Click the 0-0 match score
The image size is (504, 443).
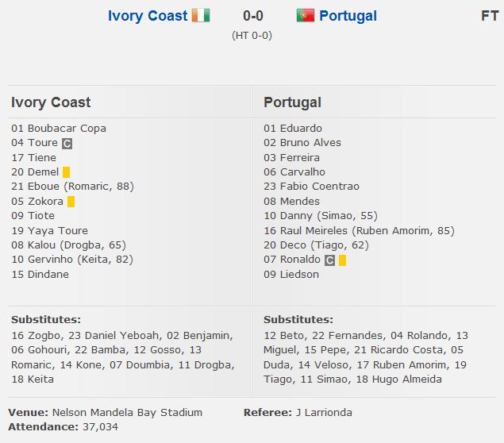[252, 16]
